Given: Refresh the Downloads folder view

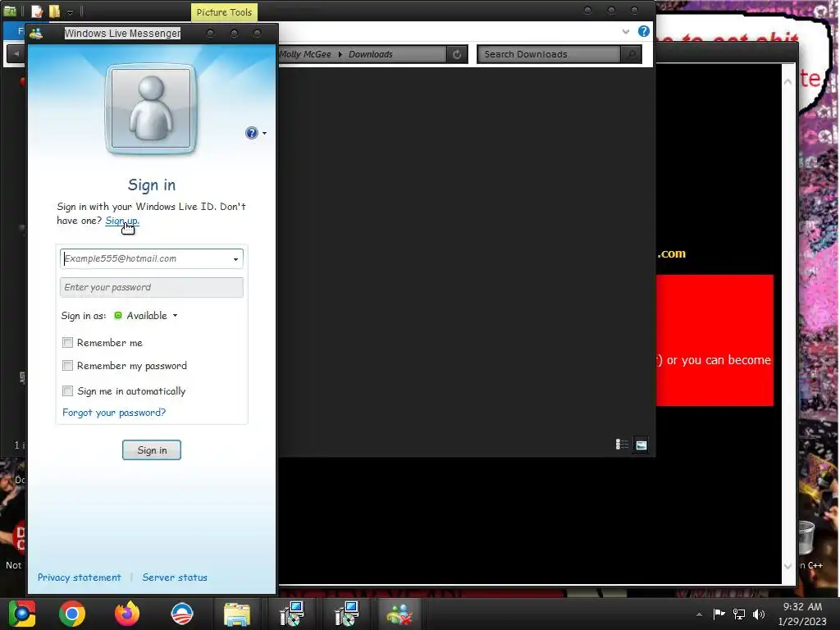Looking at the screenshot, I should click(457, 54).
